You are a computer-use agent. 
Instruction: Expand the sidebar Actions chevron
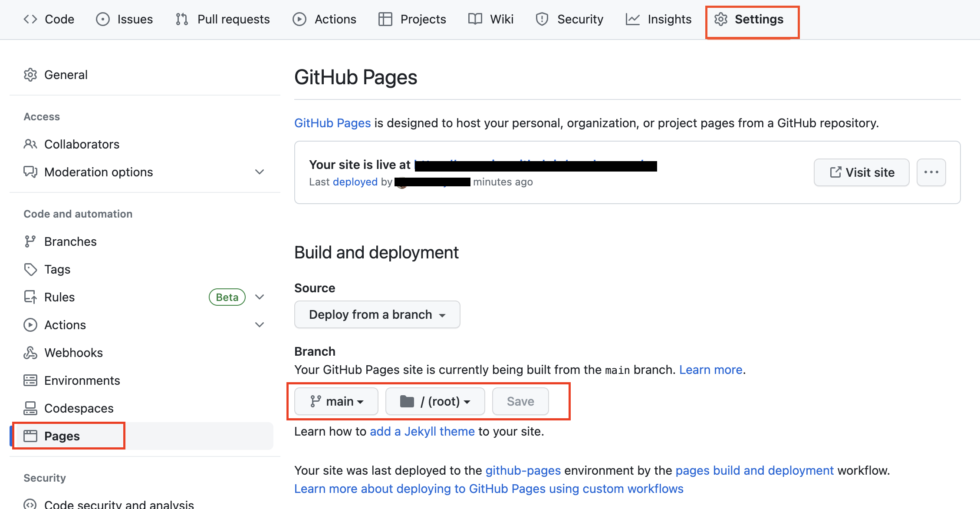tap(260, 325)
